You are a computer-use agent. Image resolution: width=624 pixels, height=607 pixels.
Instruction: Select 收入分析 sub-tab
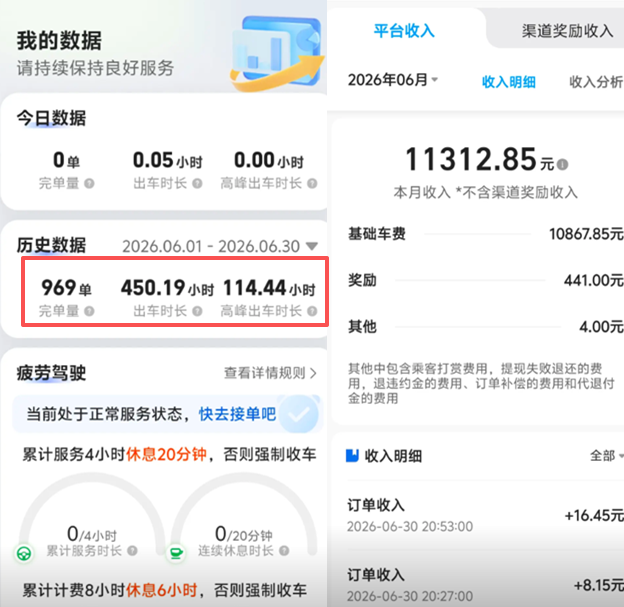596,82
